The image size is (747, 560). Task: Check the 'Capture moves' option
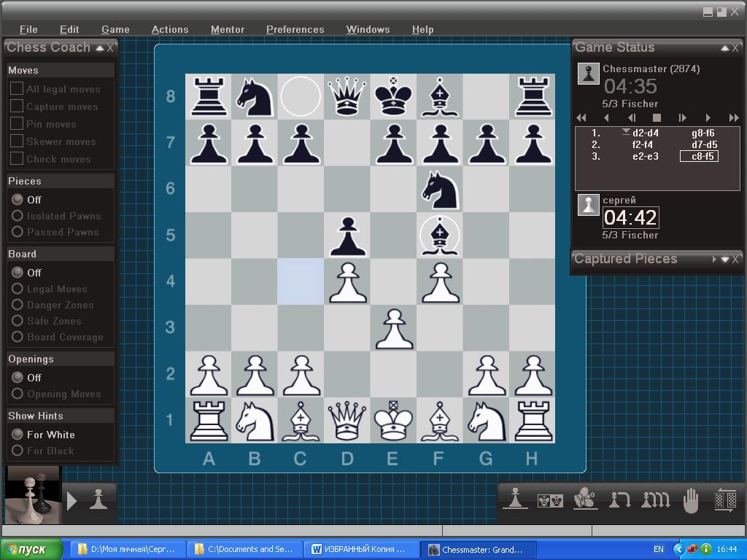(x=17, y=106)
